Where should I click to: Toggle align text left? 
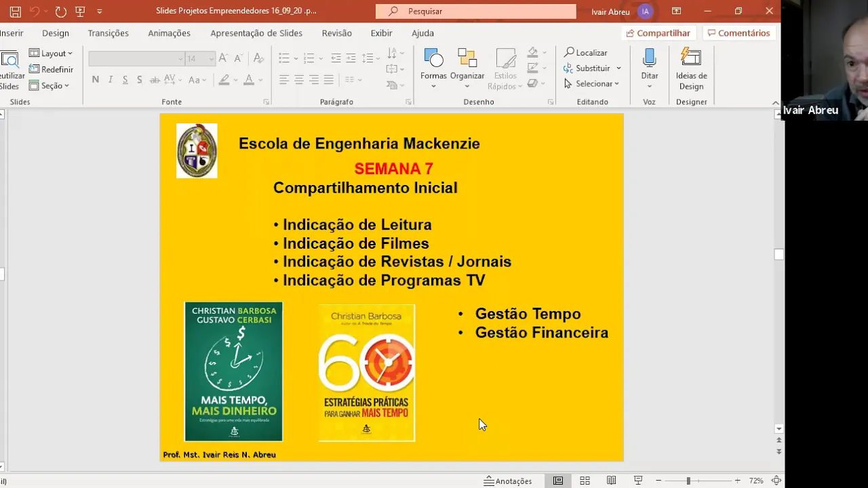[x=284, y=80]
